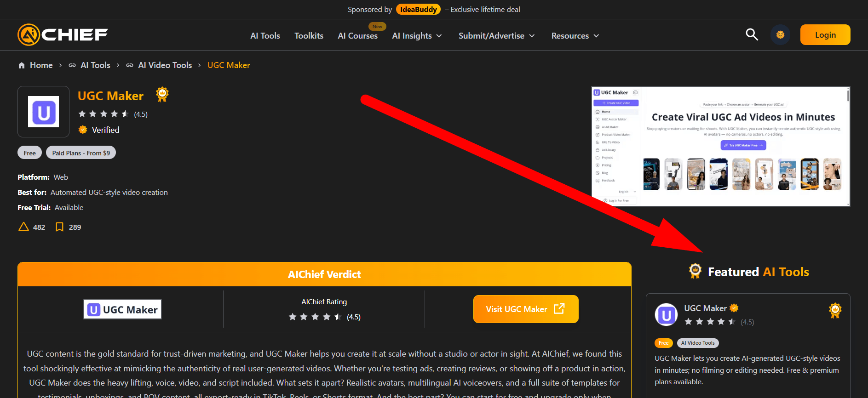Click the featured card's round U logo
The height and width of the screenshot is (398, 868).
click(x=666, y=315)
